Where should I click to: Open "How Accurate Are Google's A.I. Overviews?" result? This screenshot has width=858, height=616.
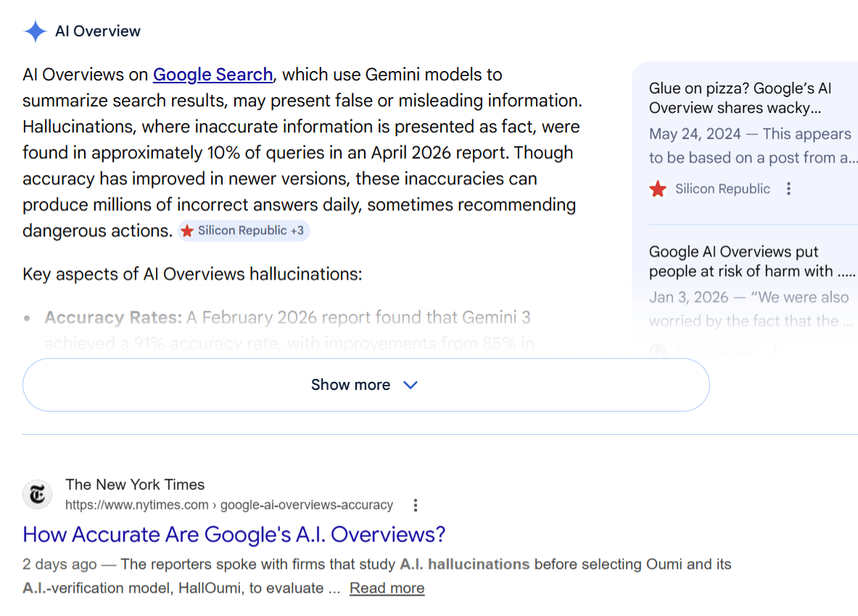click(x=234, y=535)
